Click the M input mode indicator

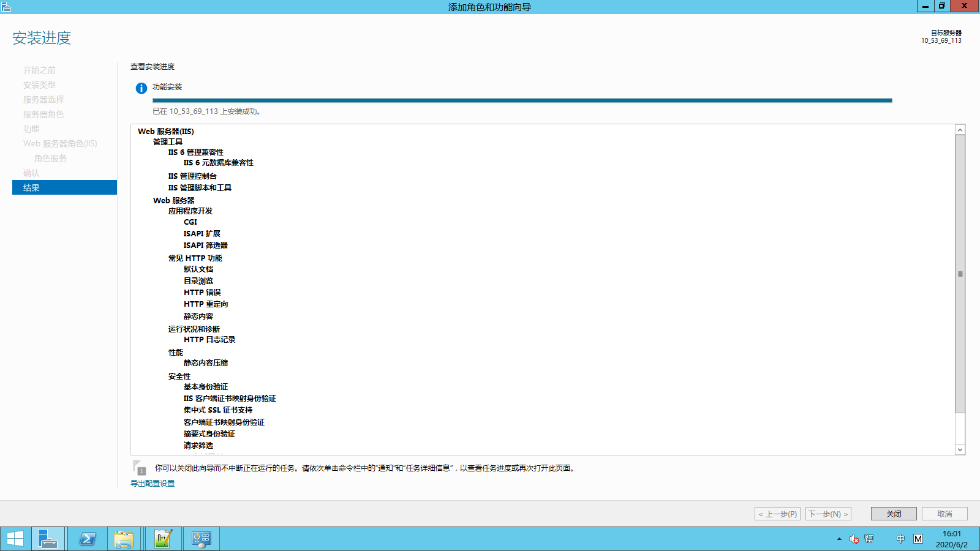[918, 539]
